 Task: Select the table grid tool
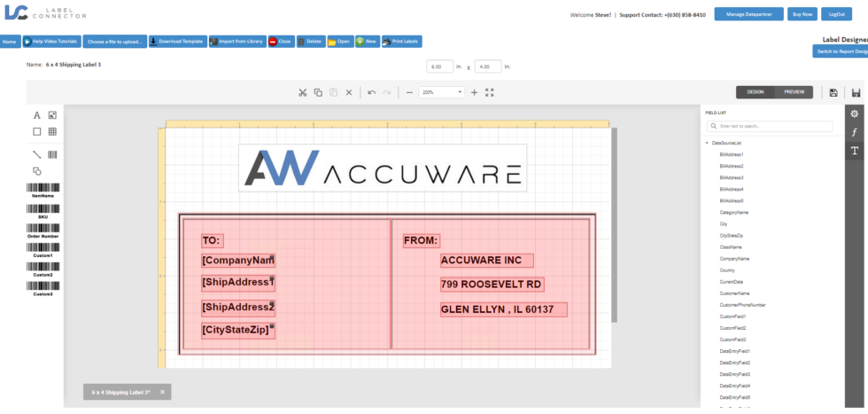(x=52, y=132)
